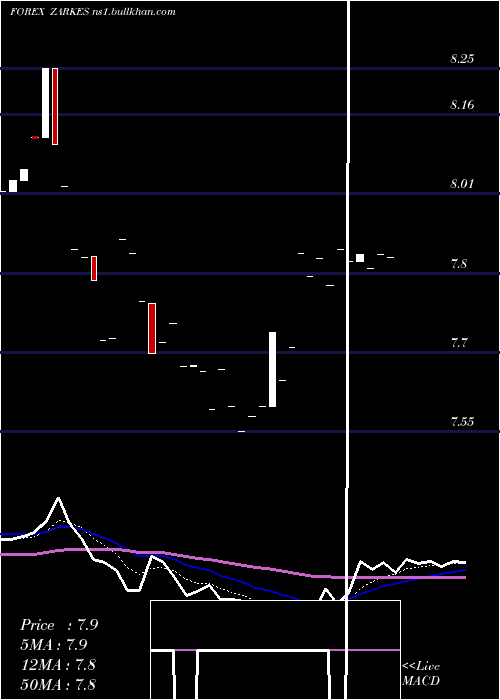Click the 12MA : 7.8 readout
The height and width of the screenshot is (700, 500).
pos(58,665)
